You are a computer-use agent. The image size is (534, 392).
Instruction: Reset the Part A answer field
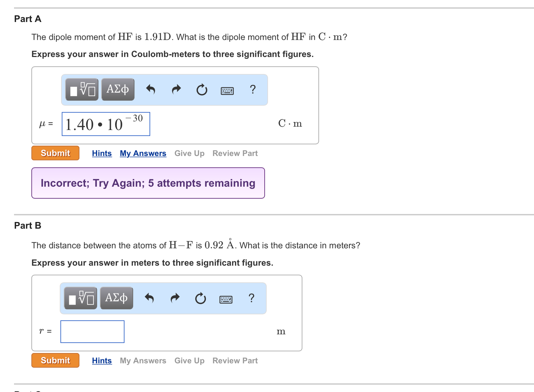tap(202, 90)
